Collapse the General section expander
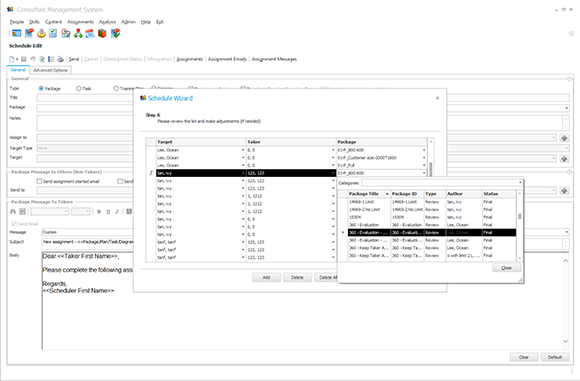The image size is (580, 381). point(569,79)
